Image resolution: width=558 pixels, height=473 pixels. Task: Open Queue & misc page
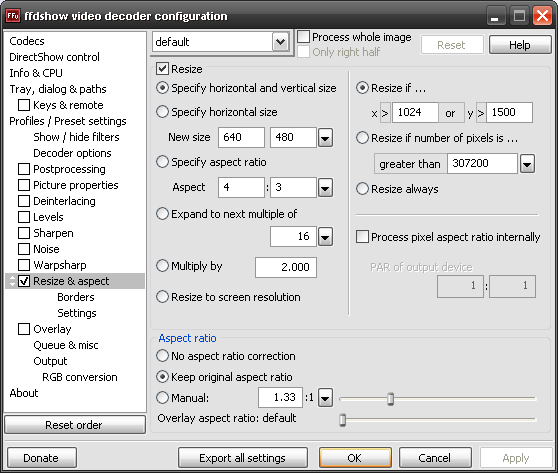[x=66, y=345]
